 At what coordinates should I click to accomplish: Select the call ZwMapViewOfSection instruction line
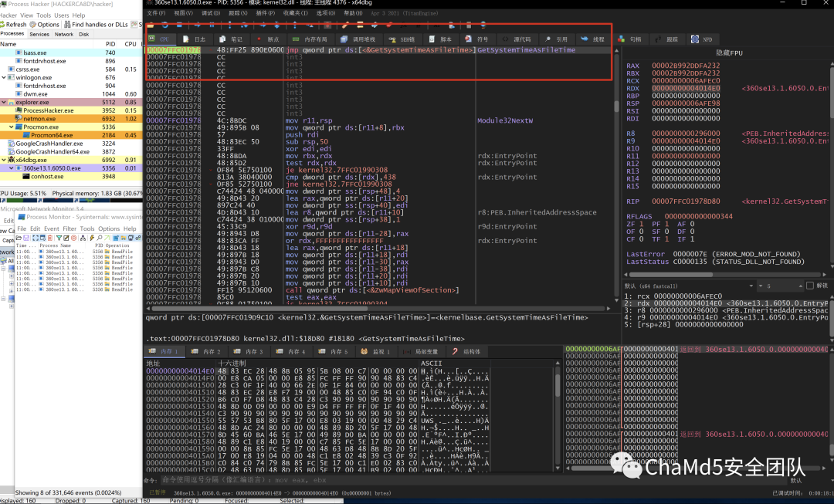click(372, 290)
